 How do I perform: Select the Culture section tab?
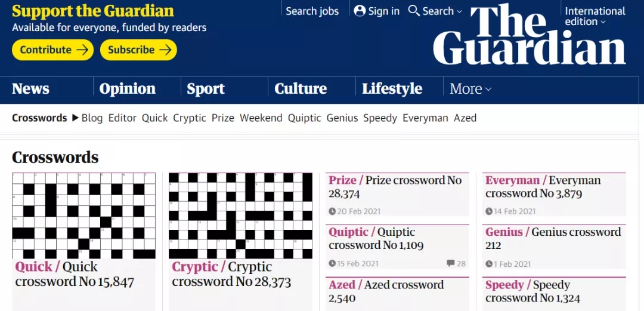(301, 89)
